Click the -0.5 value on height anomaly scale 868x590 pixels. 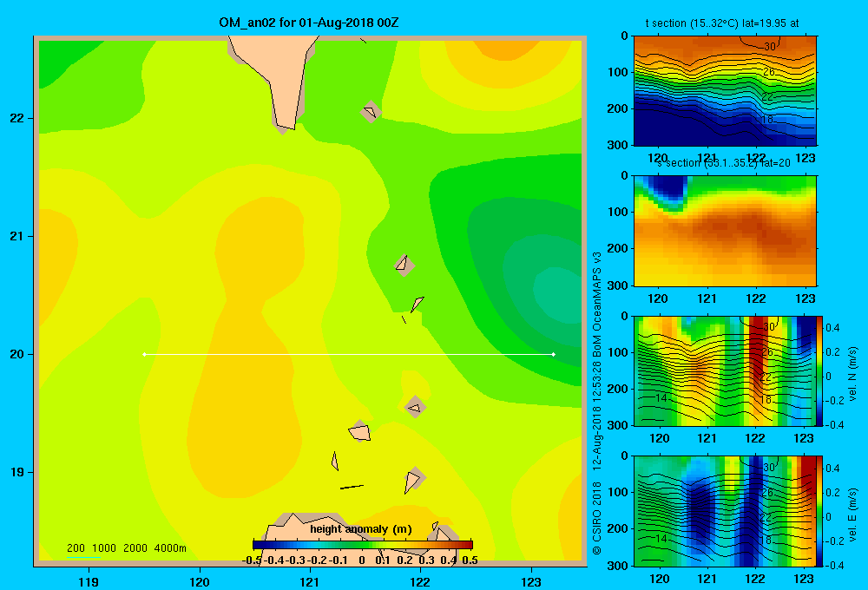252,560
